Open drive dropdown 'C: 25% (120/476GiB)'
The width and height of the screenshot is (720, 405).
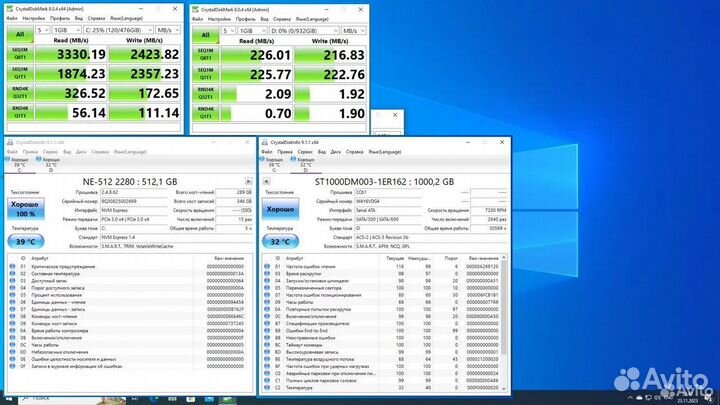(x=118, y=30)
